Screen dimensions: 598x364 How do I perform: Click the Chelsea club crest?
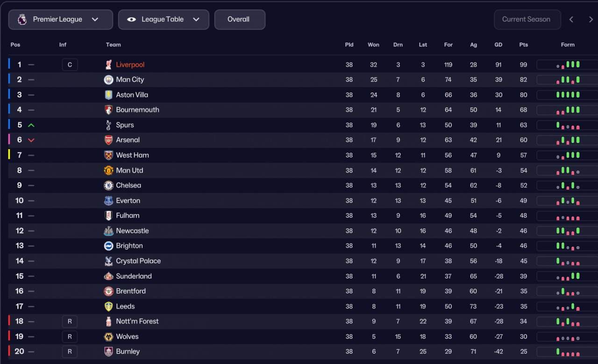[x=108, y=186]
